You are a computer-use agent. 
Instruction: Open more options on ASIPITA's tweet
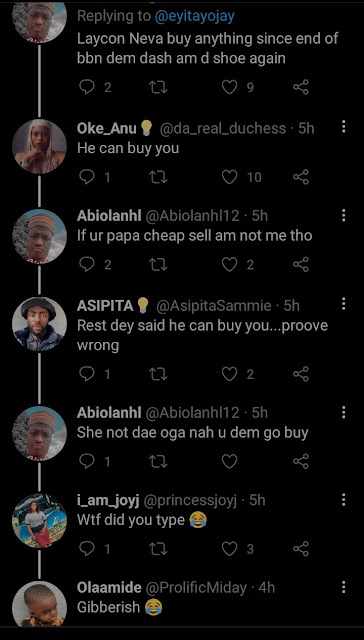coord(344,304)
